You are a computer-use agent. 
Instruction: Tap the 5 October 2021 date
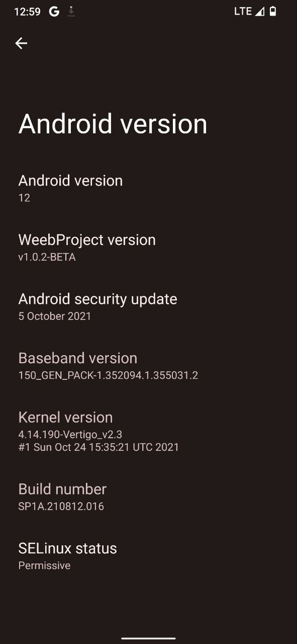pos(55,316)
